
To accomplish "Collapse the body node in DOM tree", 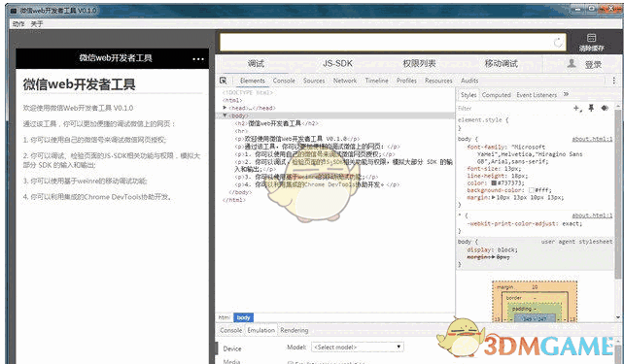I will tap(225, 116).
